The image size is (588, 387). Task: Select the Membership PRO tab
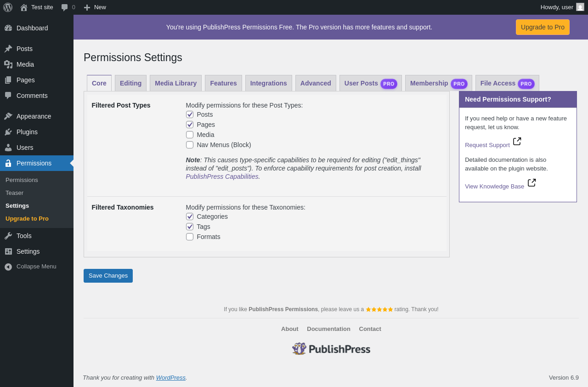439,83
